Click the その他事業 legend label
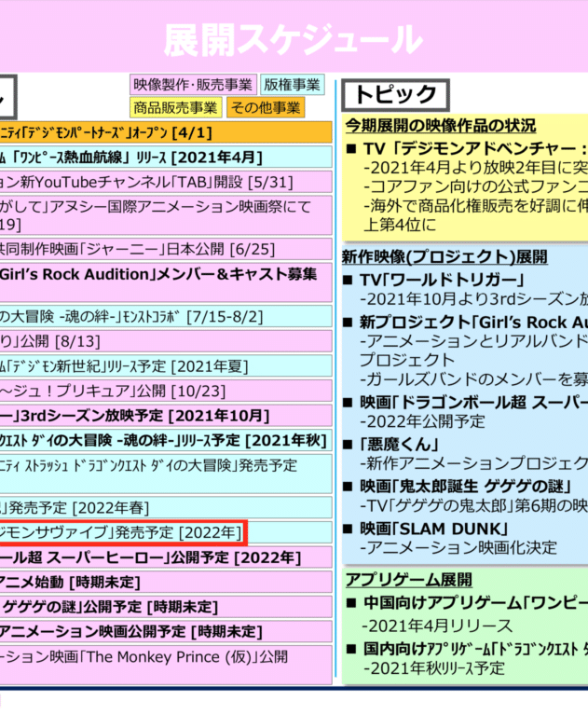Image resolution: width=588 pixels, height=715 pixels. pos(266,107)
